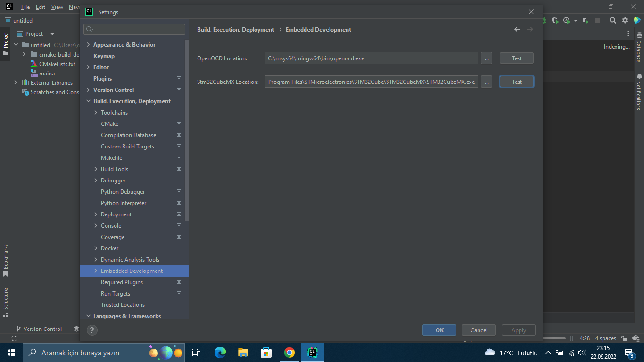
Task: Test the Stm32CubeMX location
Action: (517, 82)
